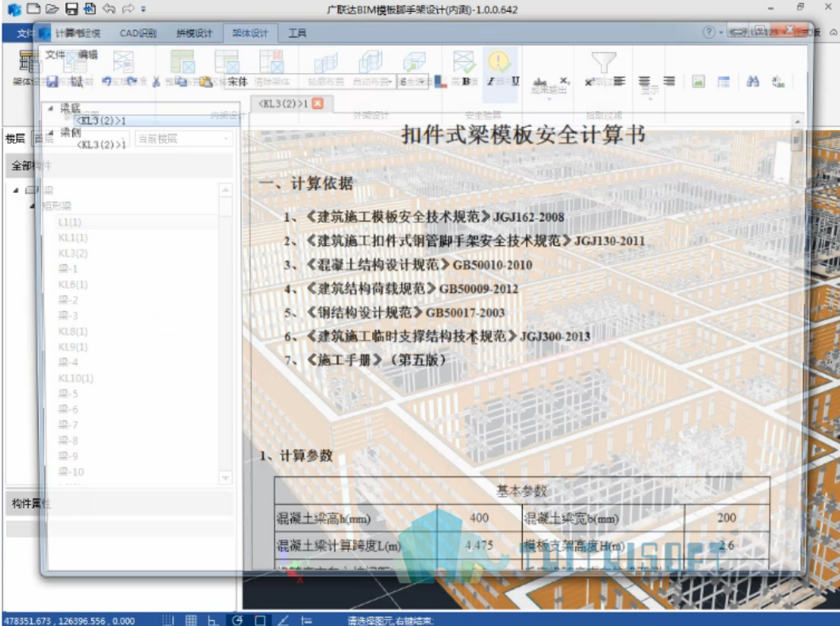Click the subscript x icon
840x626 pixels.
(x=564, y=81)
